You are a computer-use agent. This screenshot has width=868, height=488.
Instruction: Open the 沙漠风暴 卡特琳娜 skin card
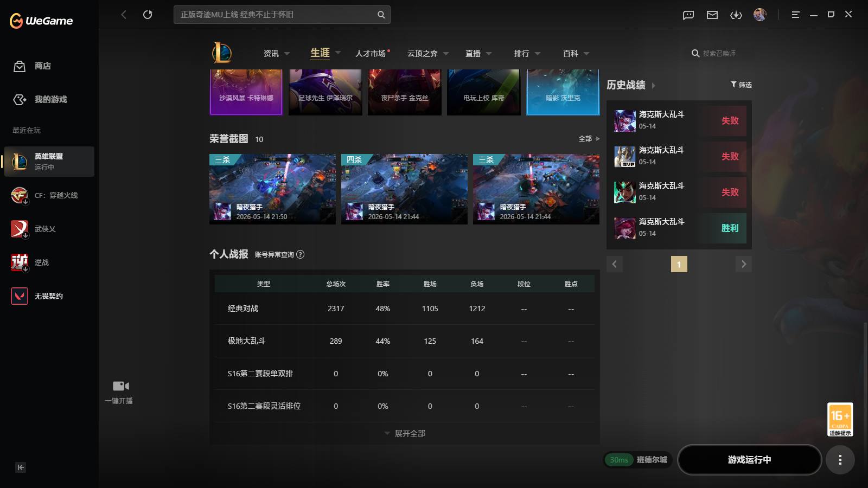246,92
